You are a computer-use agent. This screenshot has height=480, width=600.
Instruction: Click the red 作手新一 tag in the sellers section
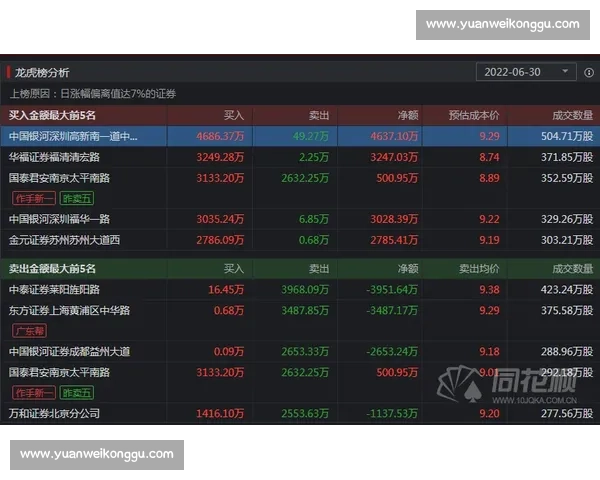pos(34,393)
